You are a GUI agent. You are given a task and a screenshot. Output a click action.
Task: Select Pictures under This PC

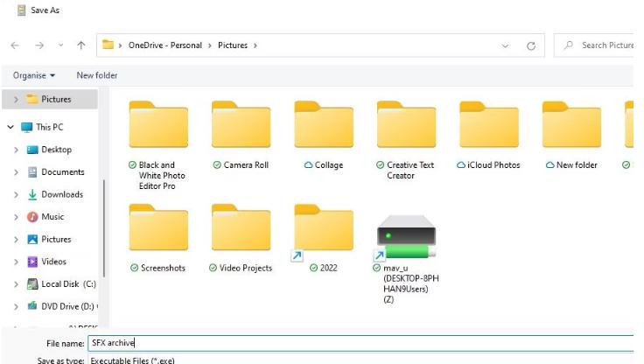coord(49,239)
